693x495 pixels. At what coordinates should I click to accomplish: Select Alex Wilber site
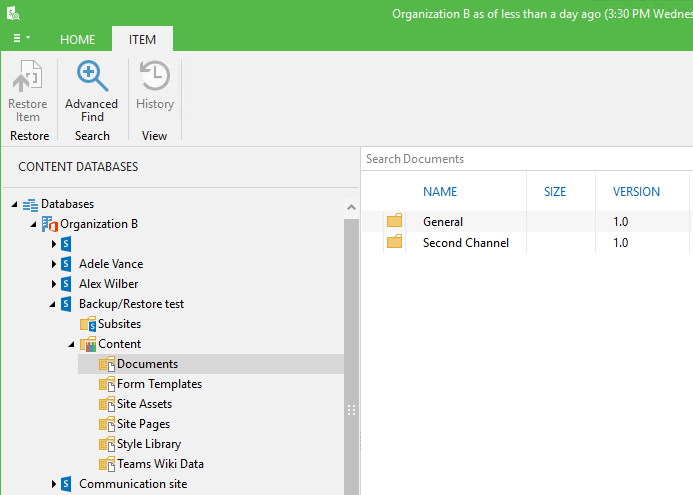coord(108,284)
